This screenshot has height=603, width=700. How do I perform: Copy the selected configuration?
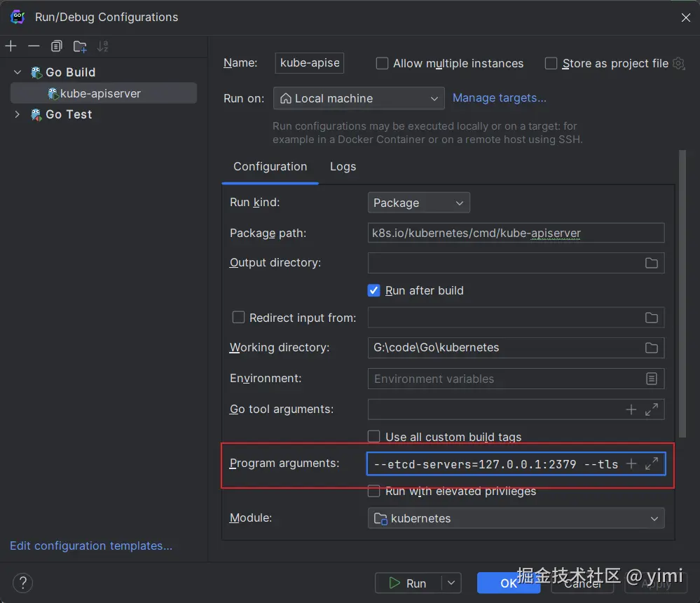pos(57,46)
